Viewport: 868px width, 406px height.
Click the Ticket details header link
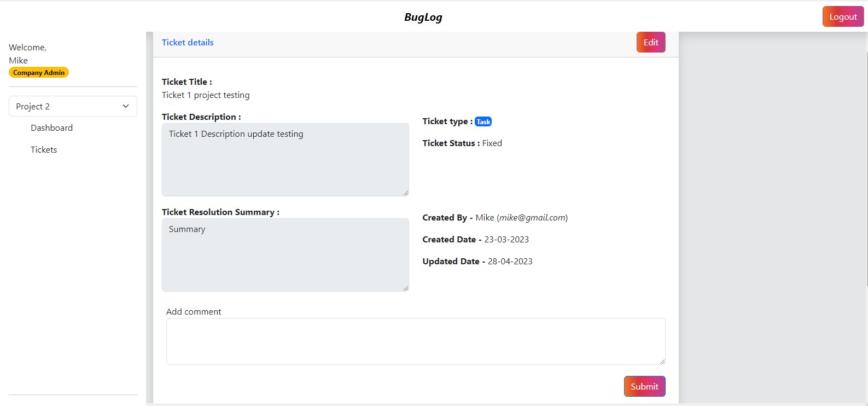coord(188,43)
